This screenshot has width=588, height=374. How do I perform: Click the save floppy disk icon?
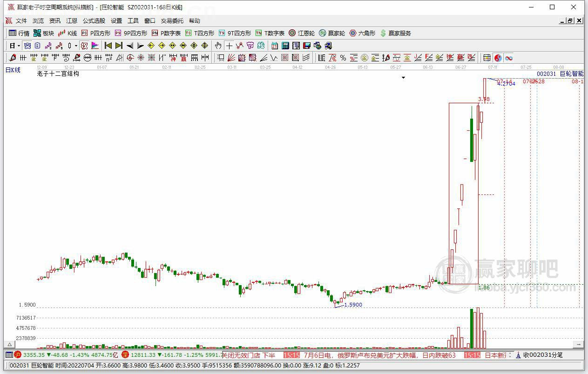pos(307,46)
